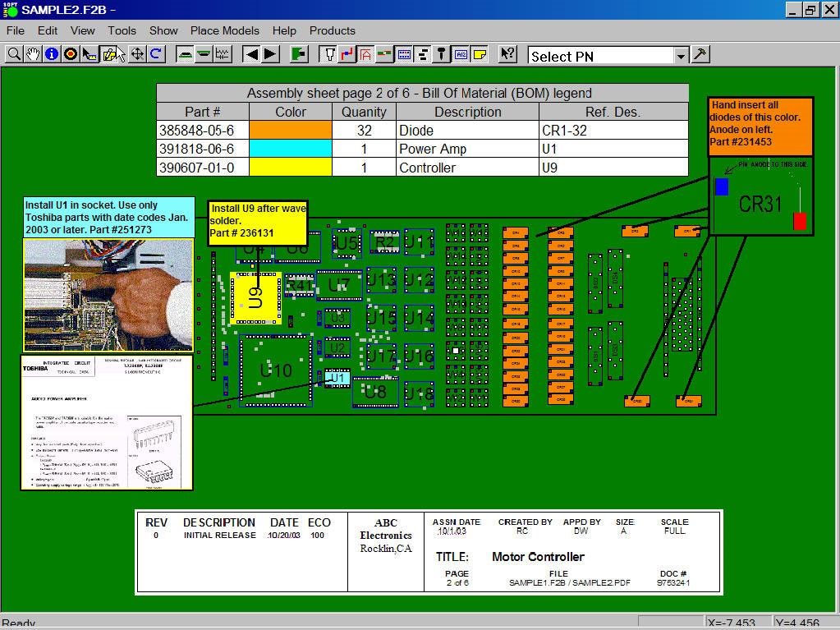Click the top side layer icon
The width and height of the screenshot is (840, 630).
coord(185,55)
